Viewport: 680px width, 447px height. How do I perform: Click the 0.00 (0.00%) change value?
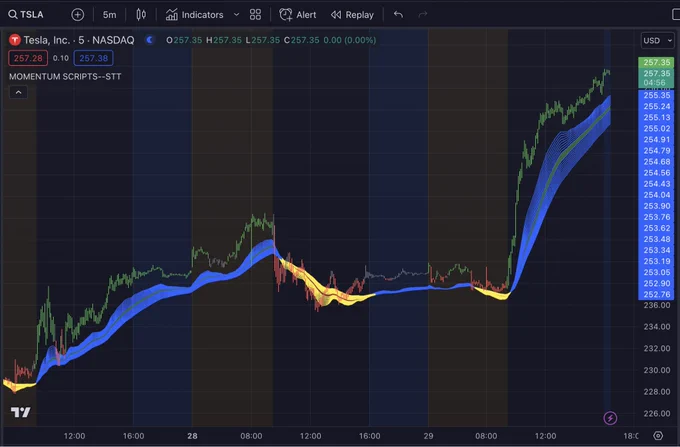point(350,40)
